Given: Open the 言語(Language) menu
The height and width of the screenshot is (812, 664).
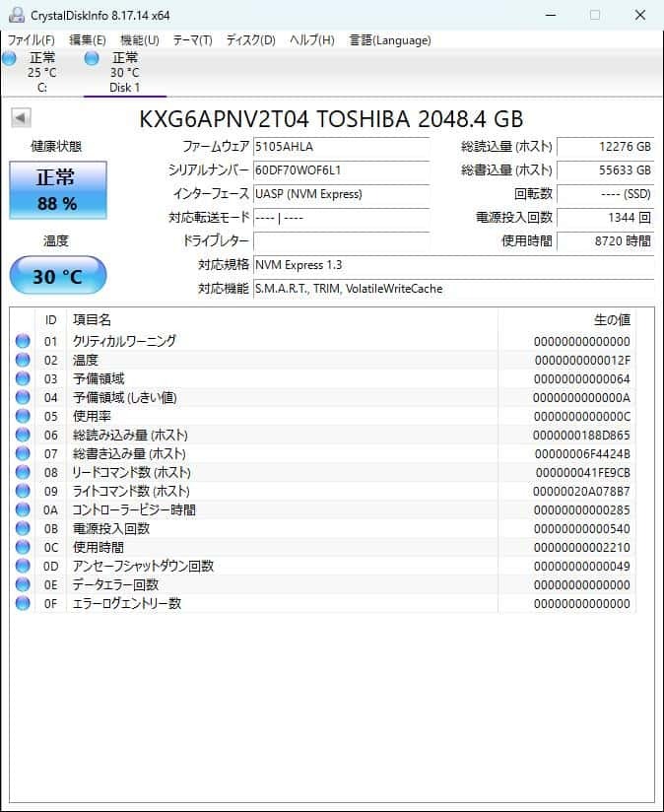Looking at the screenshot, I should pos(390,39).
